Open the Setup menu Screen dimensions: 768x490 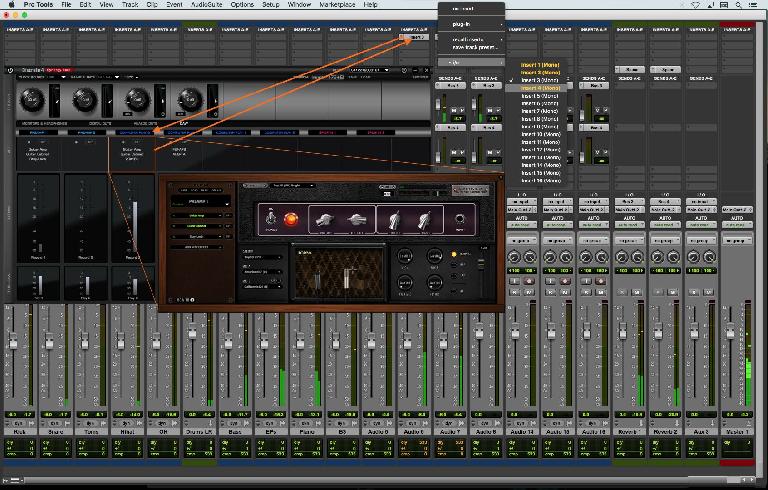click(x=270, y=4)
